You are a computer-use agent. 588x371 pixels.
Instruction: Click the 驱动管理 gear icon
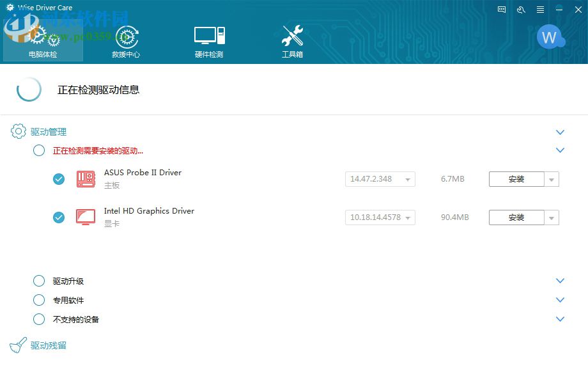tap(18, 131)
